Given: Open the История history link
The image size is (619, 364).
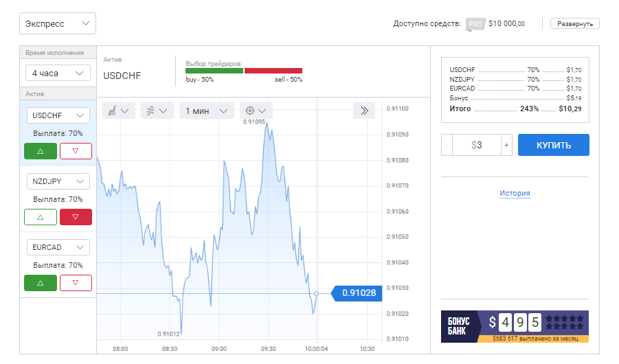Looking at the screenshot, I should coord(515,194).
